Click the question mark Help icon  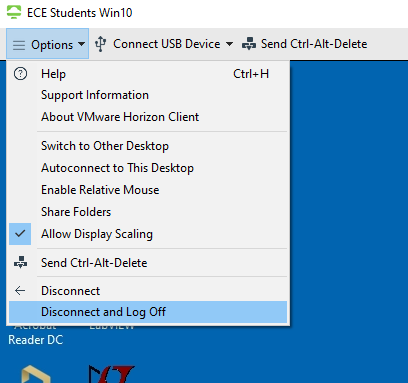pos(20,74)
